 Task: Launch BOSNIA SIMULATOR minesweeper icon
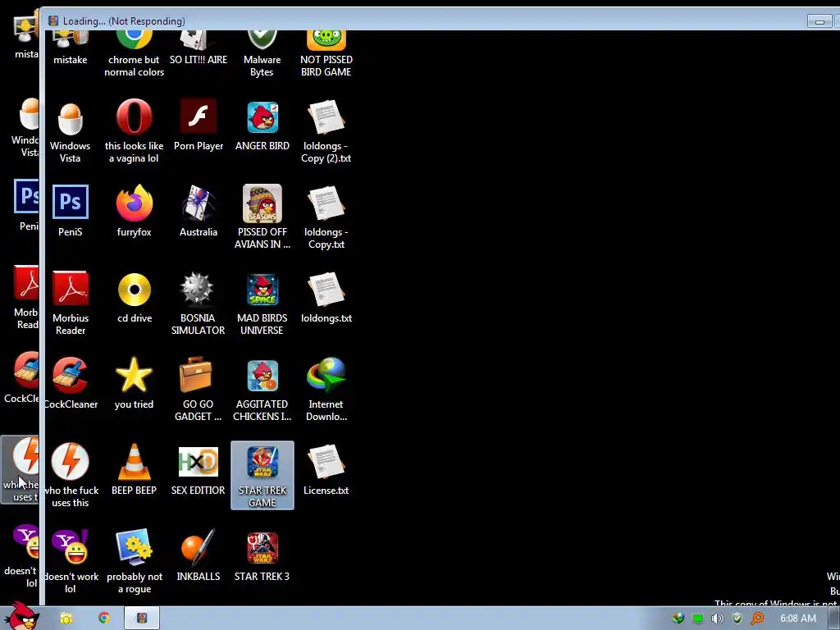click(197, 290)
